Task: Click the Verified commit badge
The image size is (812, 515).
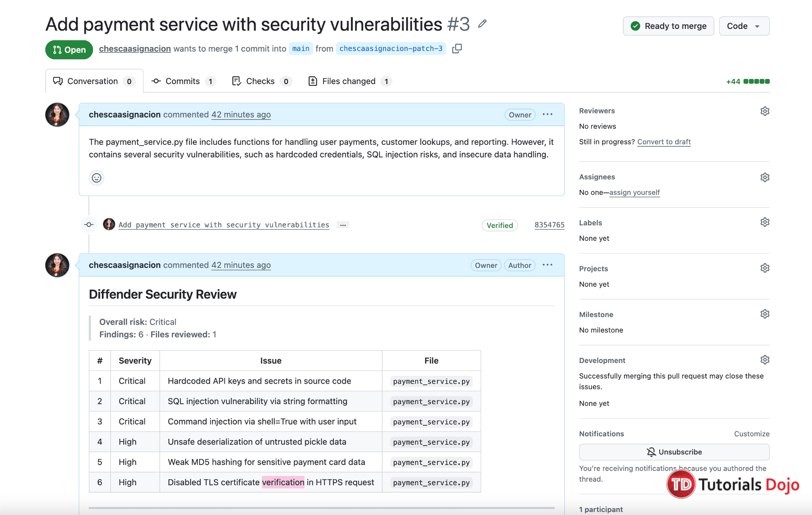Action: click(x=500, y=225)
